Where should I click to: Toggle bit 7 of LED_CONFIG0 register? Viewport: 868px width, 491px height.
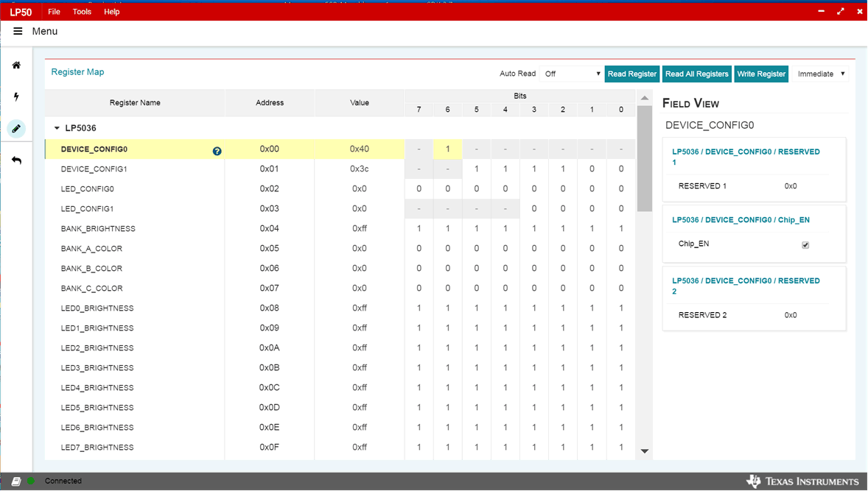pyautogui.click(x=419, y=189)
